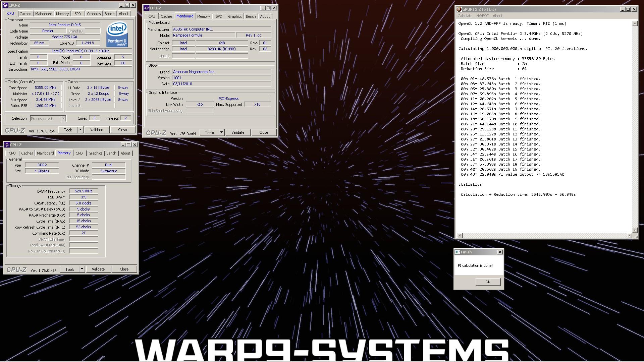Click Validate in the Memory window
Viewport: 644px width, 362px height.
click(x=98, y=269)
